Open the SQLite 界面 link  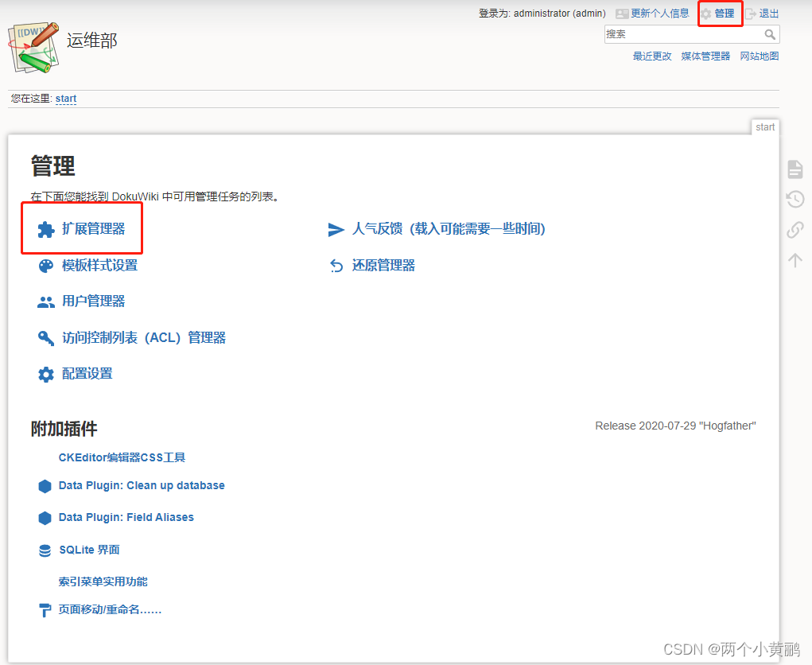point(89,550)
